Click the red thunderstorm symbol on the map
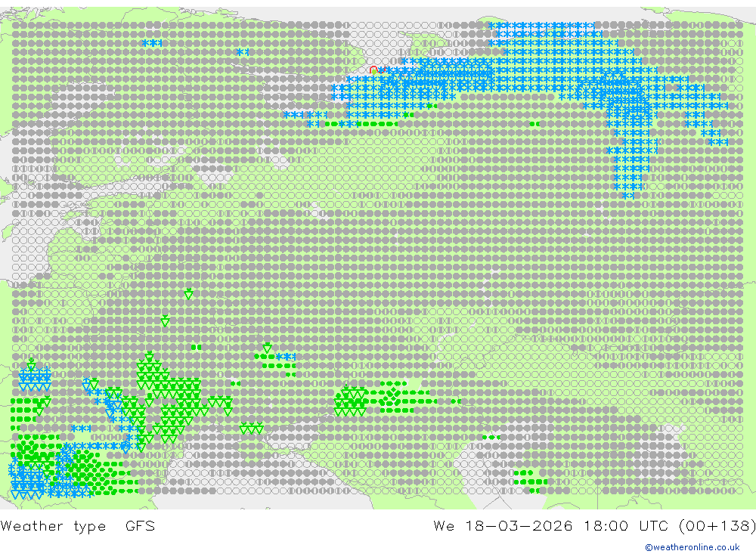 (377, 70)
